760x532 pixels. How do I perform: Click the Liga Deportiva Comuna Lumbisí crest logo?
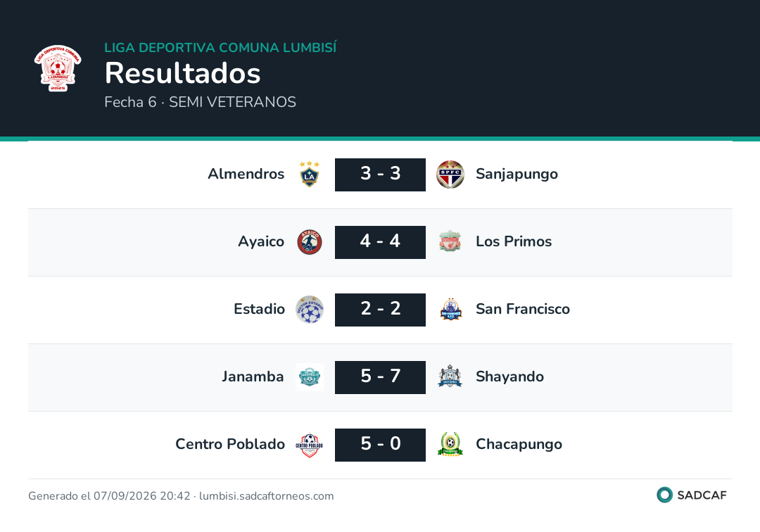58,68
